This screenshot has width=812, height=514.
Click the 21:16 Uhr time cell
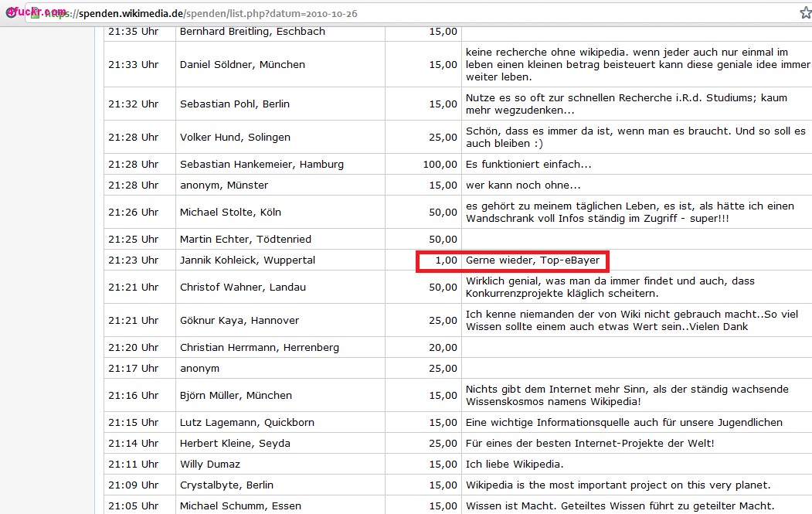(x=133, y=396)
